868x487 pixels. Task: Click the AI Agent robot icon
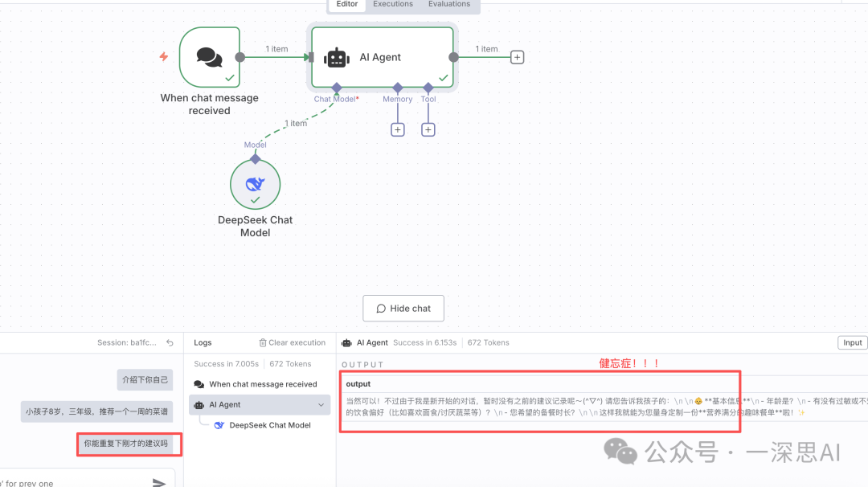pyautogui.click(x=336, y=58)
